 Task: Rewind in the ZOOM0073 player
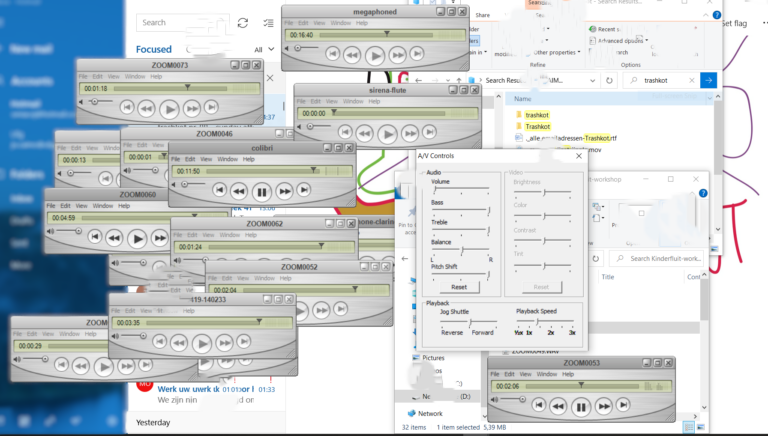tap(146, 109)
